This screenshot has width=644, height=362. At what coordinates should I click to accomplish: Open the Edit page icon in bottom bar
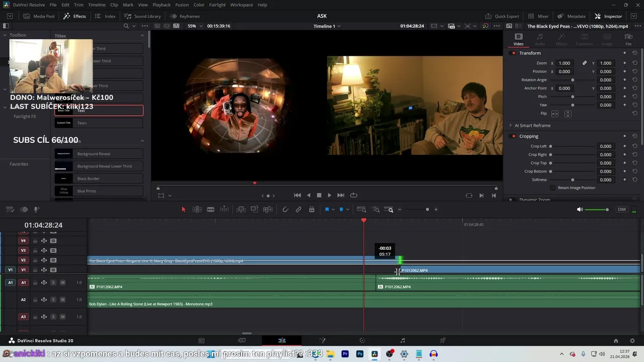(282, 340)
